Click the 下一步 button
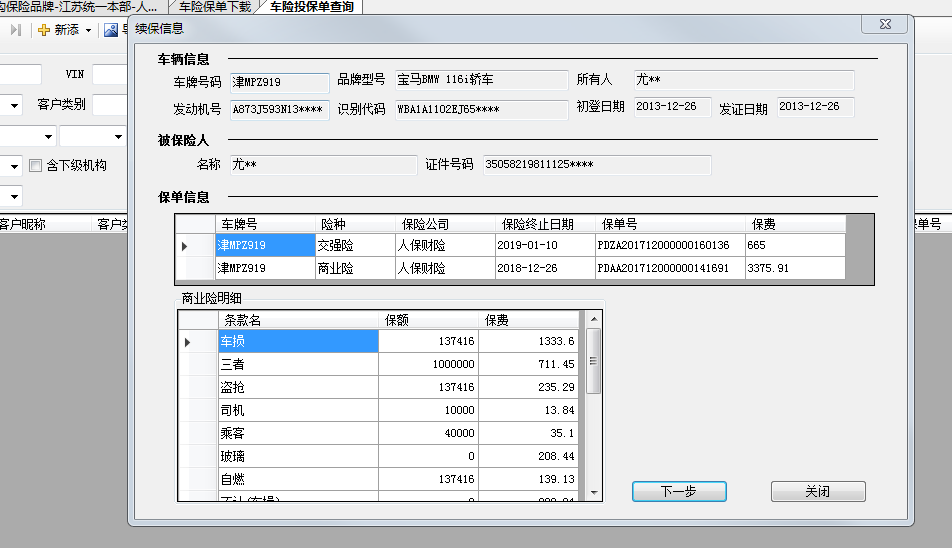 679,492
